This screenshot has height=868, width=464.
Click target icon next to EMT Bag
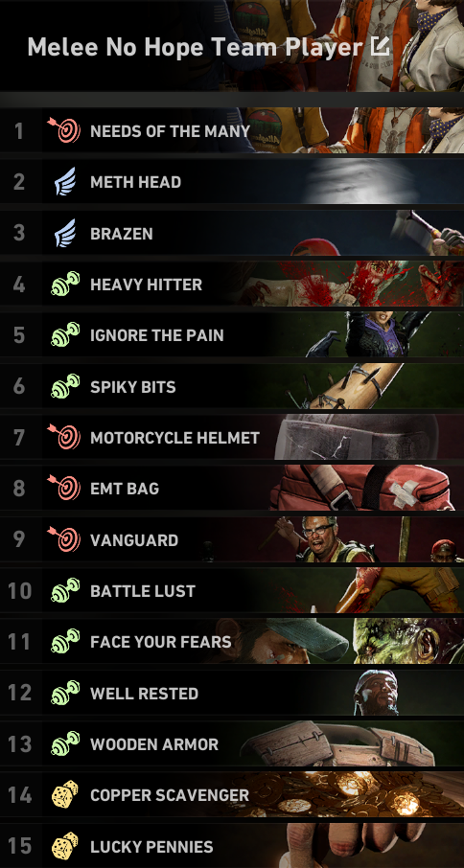coord(65,489)
